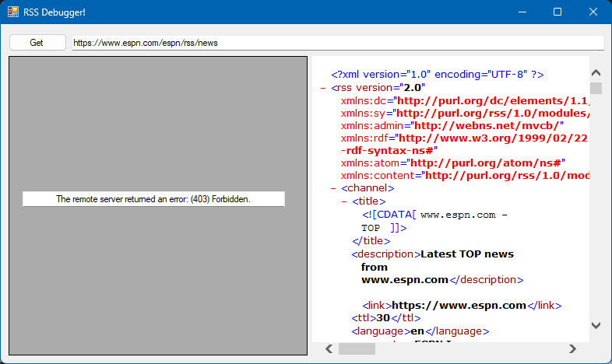Click the xmlns:dc namespace attribute
Viewport: 612px width, 364px height.
pos(465,101)
